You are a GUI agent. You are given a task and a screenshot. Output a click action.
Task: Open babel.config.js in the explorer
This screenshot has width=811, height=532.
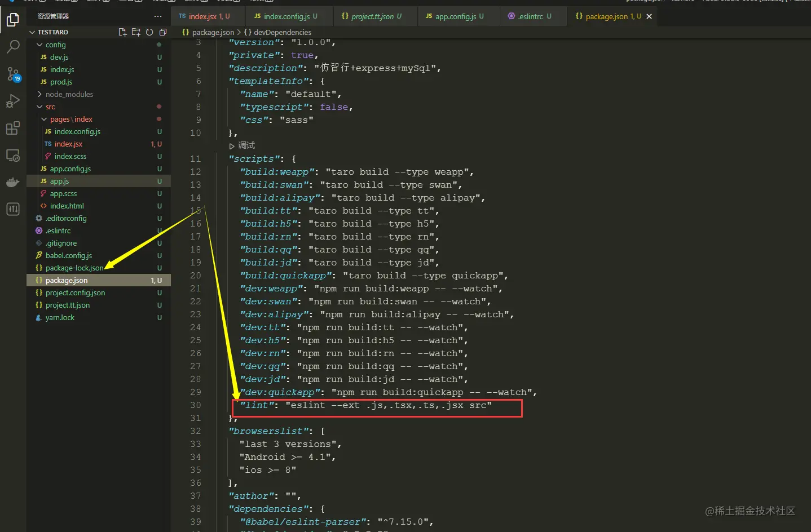point(99,255)
